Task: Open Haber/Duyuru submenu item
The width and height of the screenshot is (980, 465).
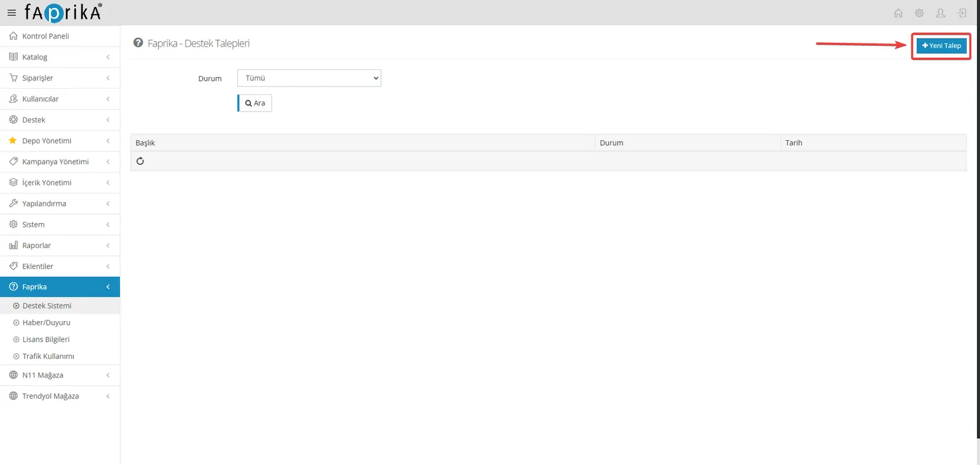Action: point(60,322)
